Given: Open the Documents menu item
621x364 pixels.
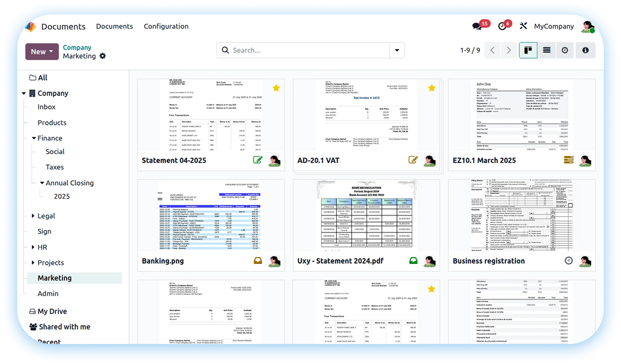Looking at the screenshot, I should [x=114, y=26].
